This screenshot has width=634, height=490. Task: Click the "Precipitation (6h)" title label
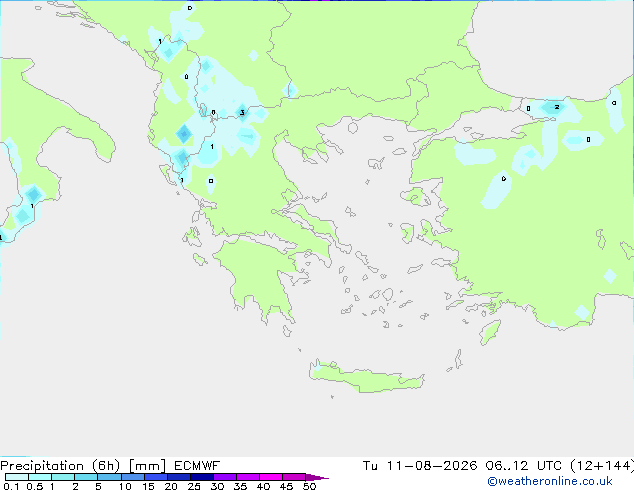pyautogui.click(x=60, y=466)
